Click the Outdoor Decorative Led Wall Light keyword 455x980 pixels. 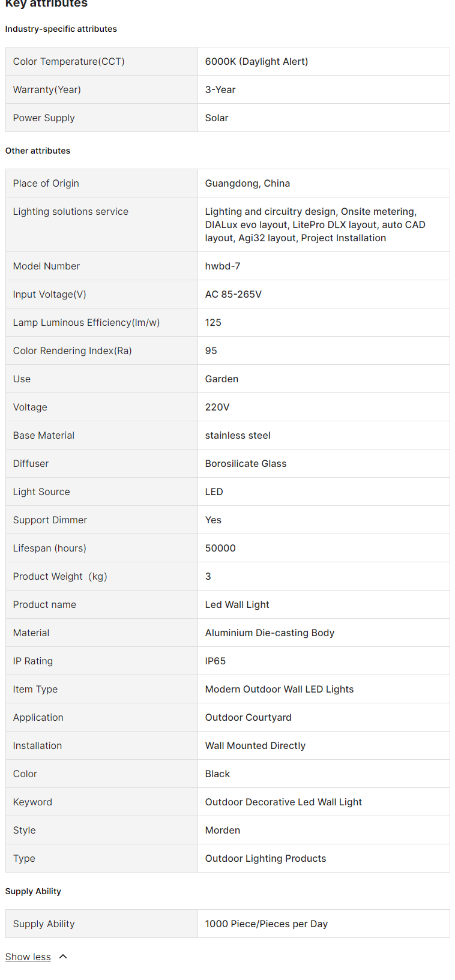[283, 802]
